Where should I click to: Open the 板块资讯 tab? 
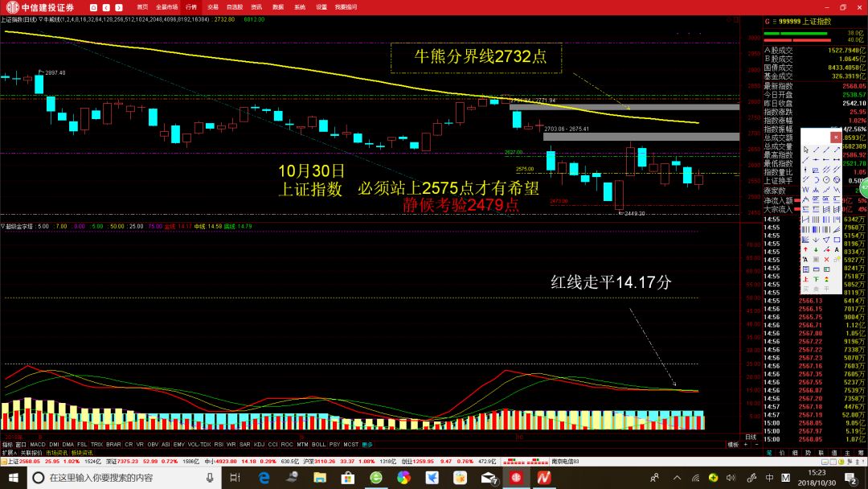click(82, 453)
